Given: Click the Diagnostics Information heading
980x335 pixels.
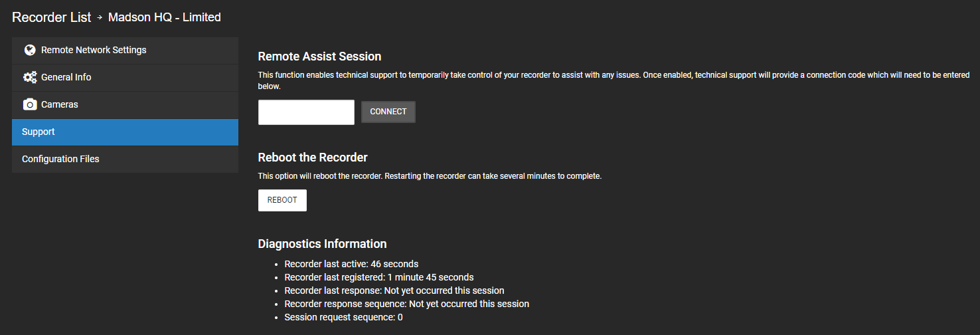Looking at the screenshot, I should [322, 244].
